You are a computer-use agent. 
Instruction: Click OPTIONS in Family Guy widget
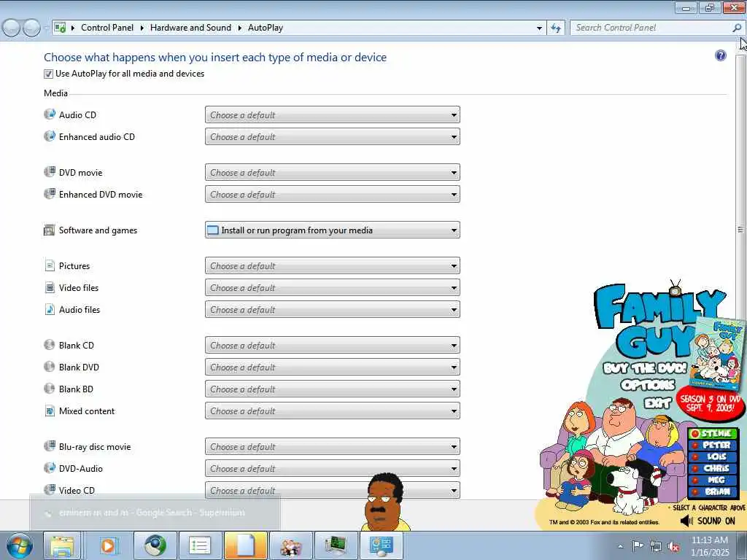[x=648, y=384]
